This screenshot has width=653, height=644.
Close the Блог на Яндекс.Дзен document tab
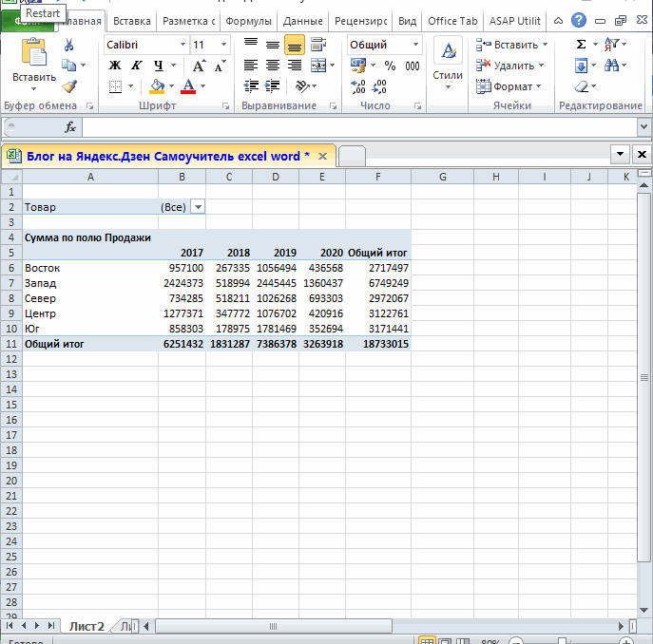322,157
